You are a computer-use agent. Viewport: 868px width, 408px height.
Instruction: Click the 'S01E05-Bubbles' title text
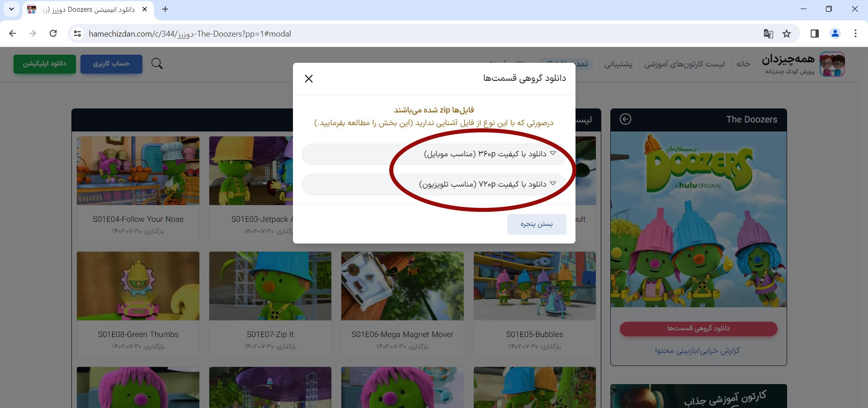tap(535, 334)
